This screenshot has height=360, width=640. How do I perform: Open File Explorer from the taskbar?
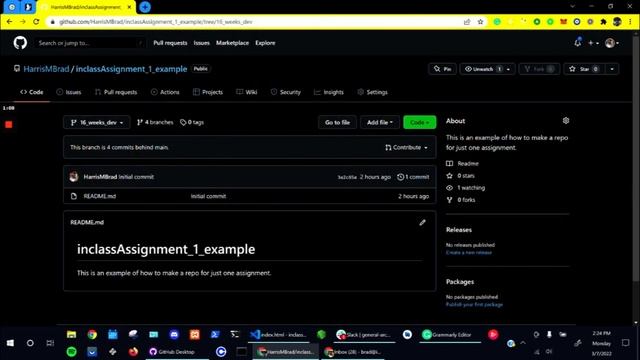[x=71, y=335]
